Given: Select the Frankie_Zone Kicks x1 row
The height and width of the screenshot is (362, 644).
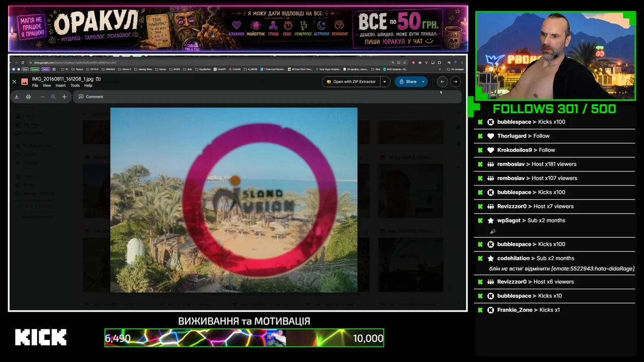Looking at the screenshot, I should pos(554,310).
